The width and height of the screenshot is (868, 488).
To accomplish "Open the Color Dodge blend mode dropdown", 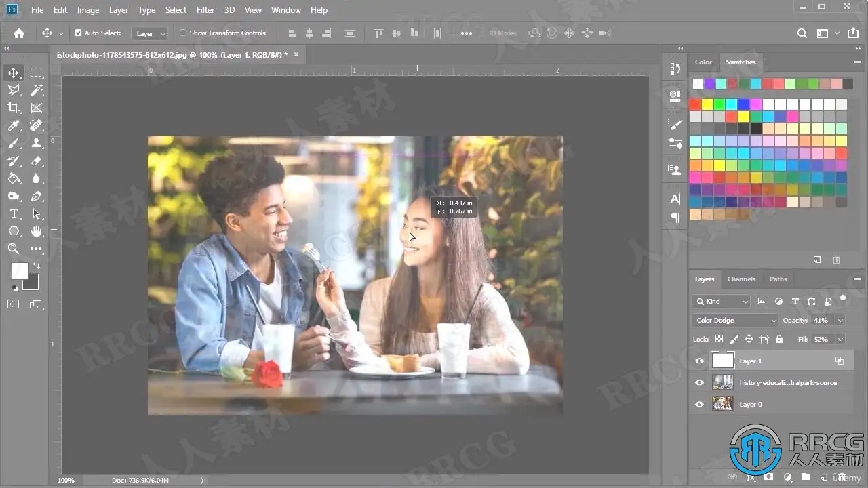I will pyautogui.click(x=735, y=320).
